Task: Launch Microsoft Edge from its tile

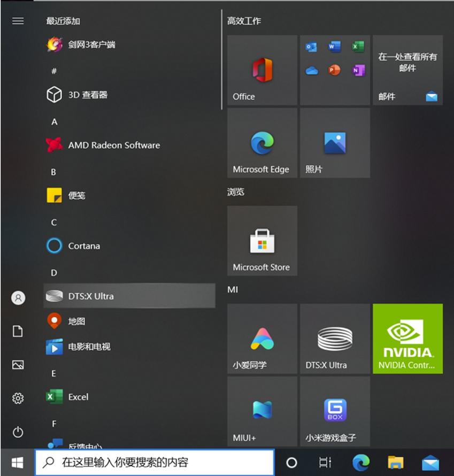Action: (261, 142)
